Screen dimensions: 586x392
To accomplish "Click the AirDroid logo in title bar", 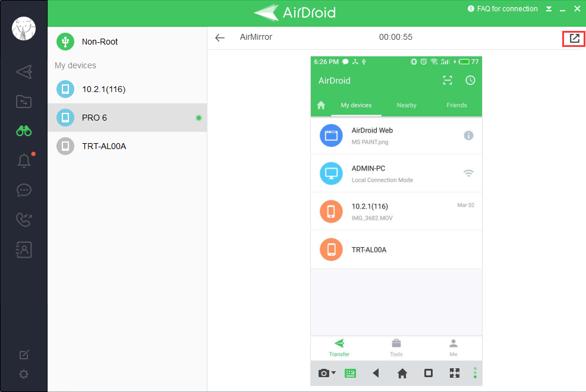I will [295, 12].
